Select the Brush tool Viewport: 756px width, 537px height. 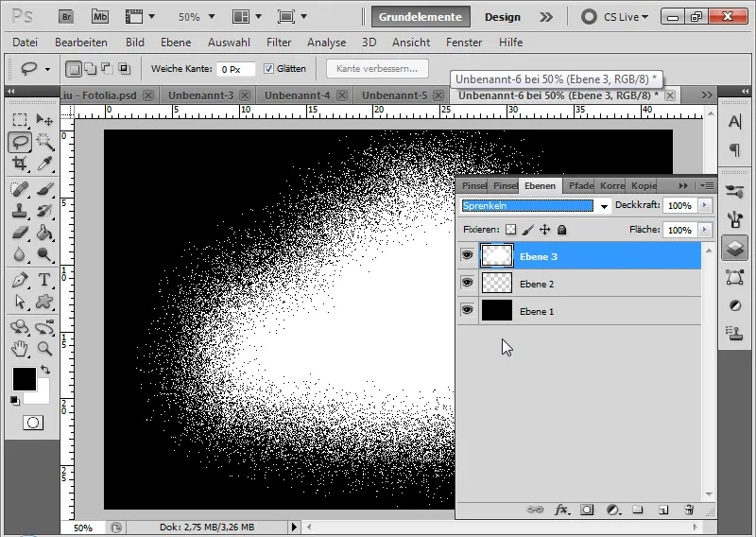[44, 189]
